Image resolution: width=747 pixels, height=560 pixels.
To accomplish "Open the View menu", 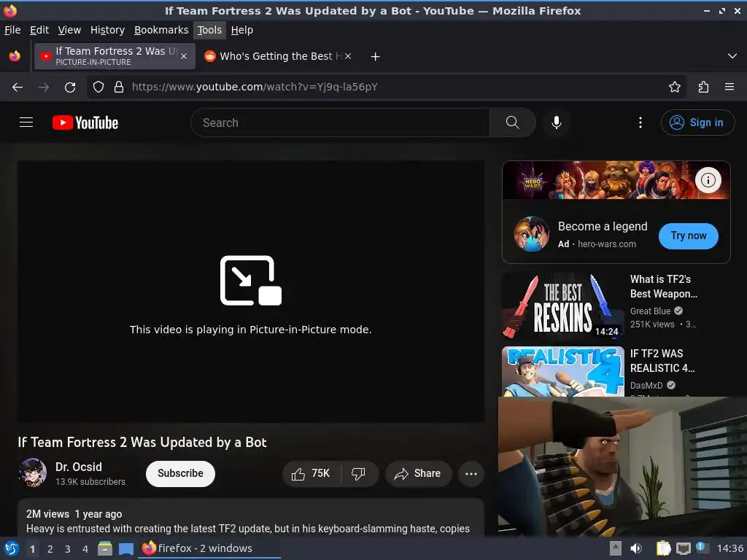I will click(69, 30).
